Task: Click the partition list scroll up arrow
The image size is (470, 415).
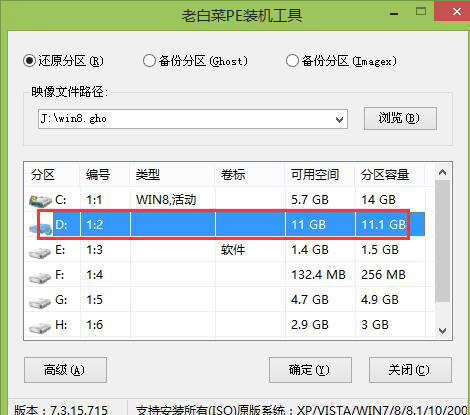Action: [443, 172]
